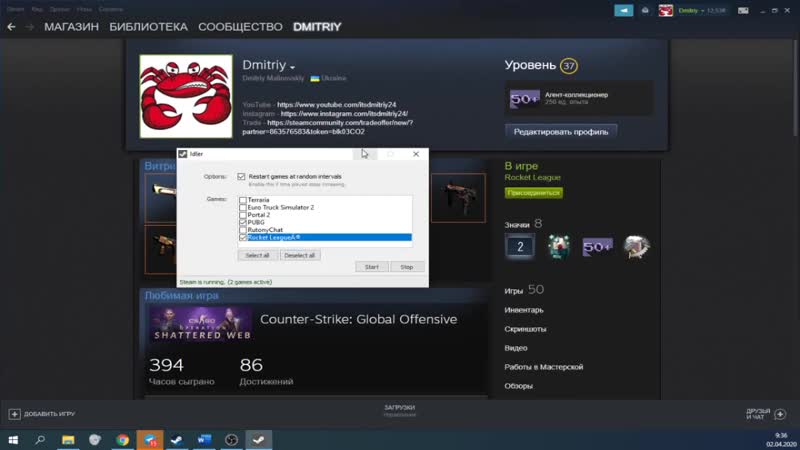The image size is (800, 450).
Task: Click Редактировать профиль button
Action: [561, 132]
